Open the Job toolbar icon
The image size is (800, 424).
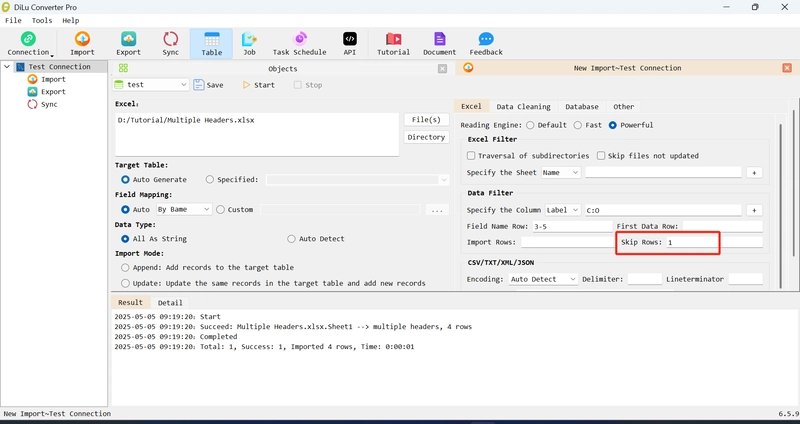pyautogui.click(x=249, y=43)
